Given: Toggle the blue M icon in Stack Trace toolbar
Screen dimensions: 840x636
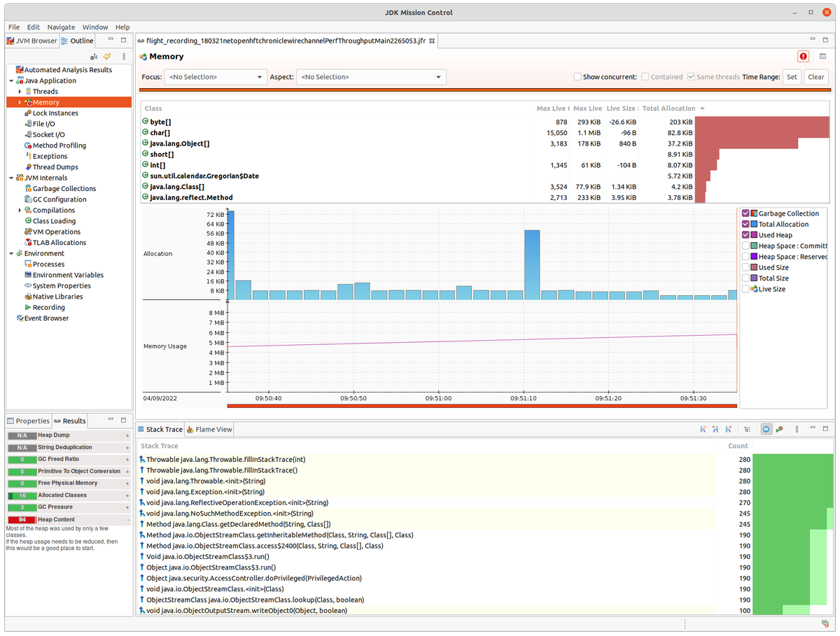Looking at the screenshot, I should point(766,429).
